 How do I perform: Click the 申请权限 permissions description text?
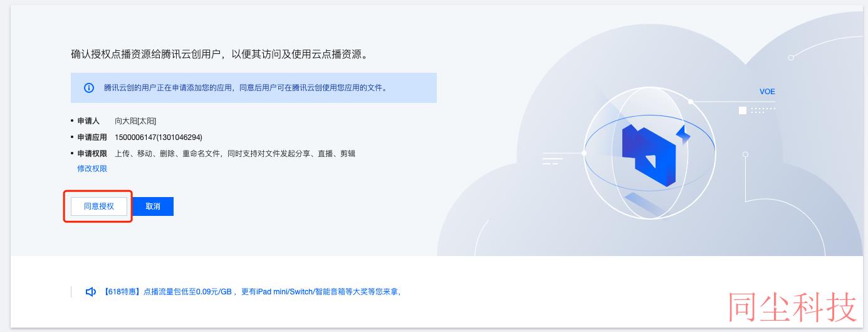tap(235, 154)
